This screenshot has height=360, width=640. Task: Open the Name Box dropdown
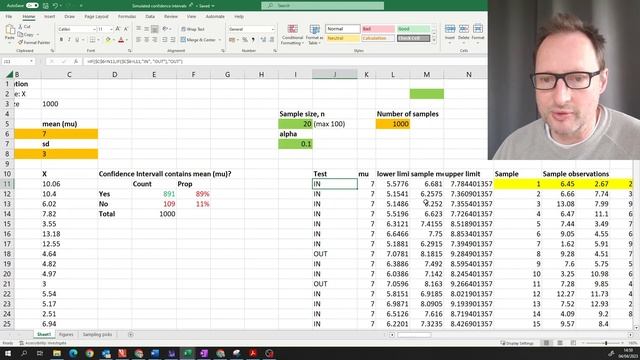[x=31, y=61]
